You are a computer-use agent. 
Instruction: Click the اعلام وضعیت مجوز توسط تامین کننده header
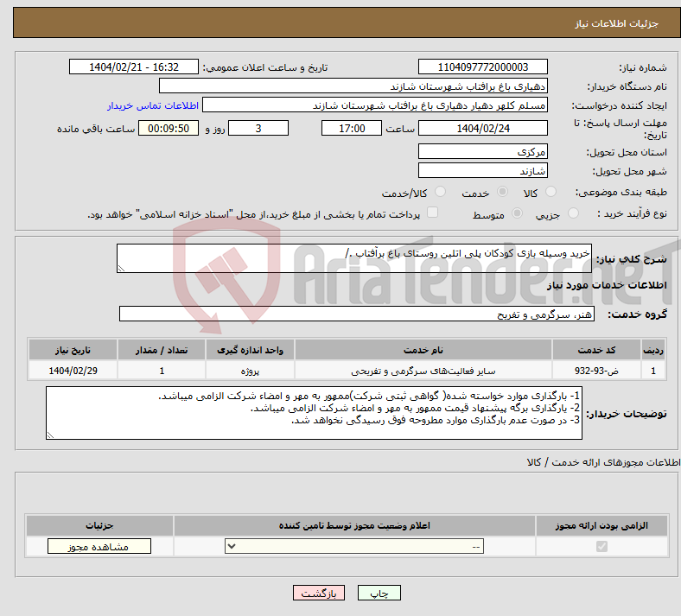[354, 525]
